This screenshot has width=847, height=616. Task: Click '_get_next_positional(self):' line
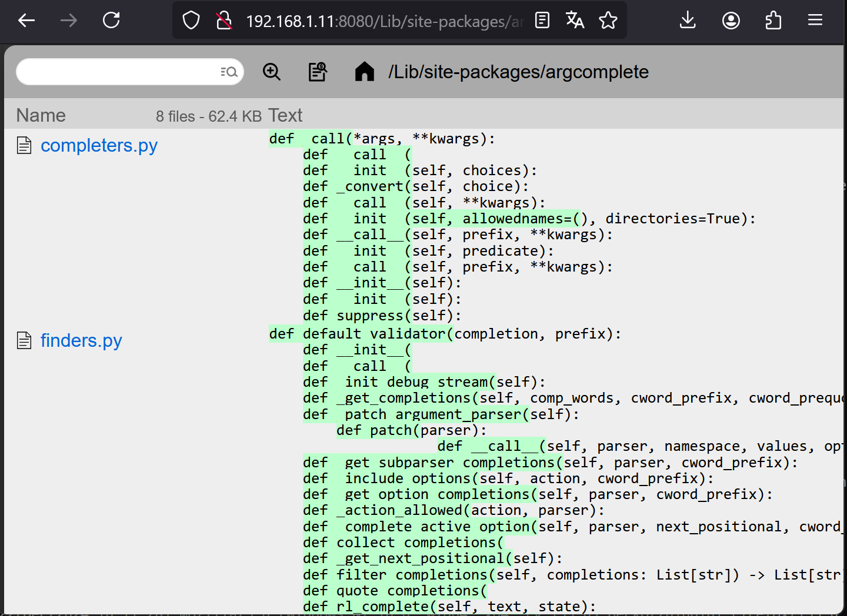[x=433, y=558]
